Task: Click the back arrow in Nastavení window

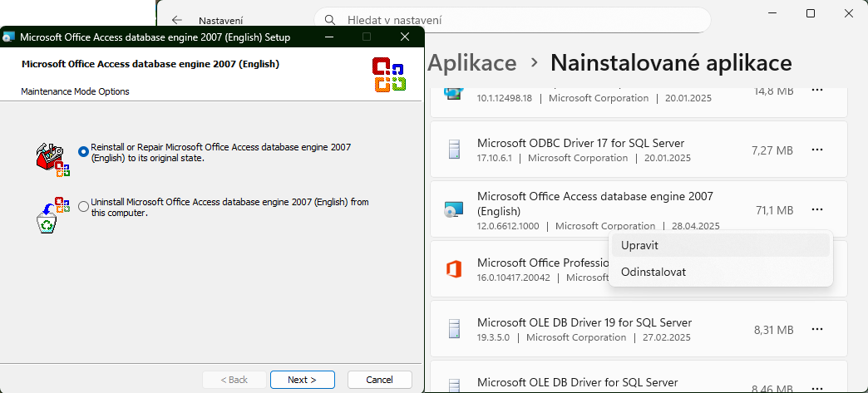Action: 176,20
